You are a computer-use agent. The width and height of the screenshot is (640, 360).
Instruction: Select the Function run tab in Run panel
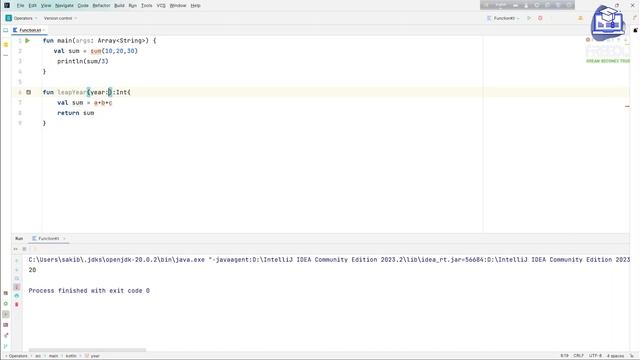click(49, 238)
